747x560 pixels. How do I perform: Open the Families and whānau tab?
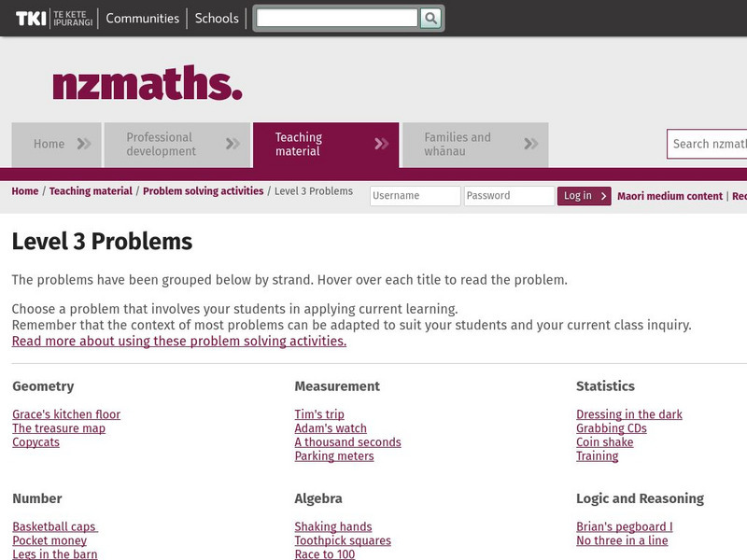(x=475, y=145)
